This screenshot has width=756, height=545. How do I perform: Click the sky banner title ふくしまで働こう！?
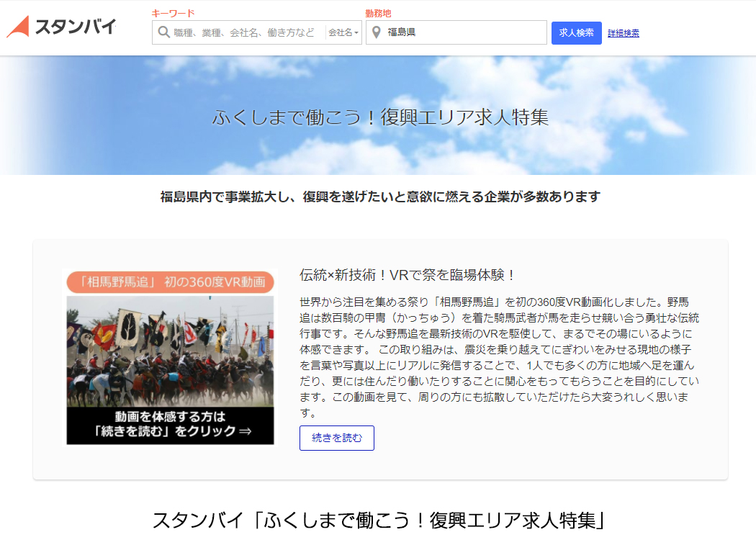coord(379,117)
